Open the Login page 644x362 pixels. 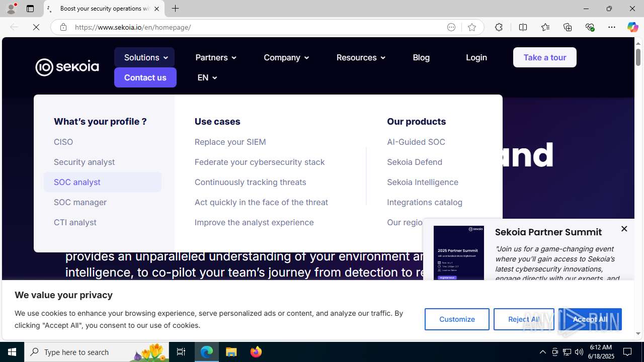click(x=476, y=57)
